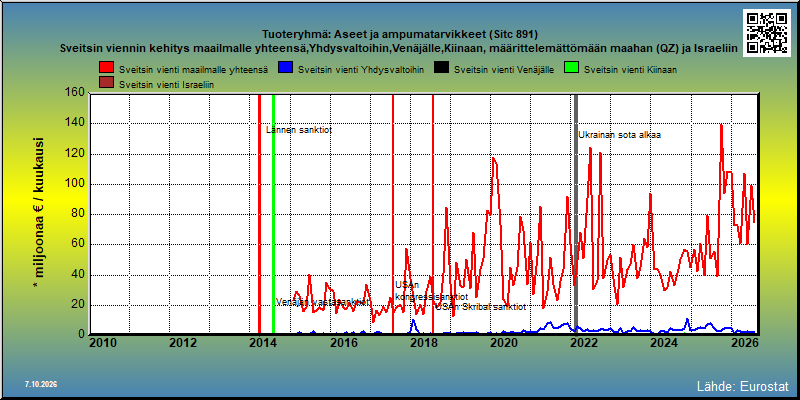Click the blue United States export swatch
The width and height of the screenshot is (800, 400).
286,69
